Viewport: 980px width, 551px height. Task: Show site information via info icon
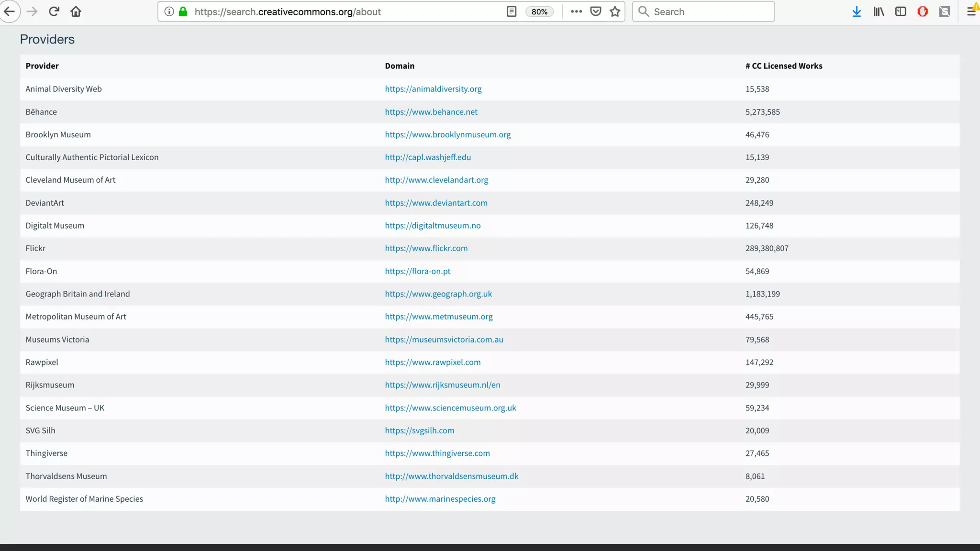point(169,11)
